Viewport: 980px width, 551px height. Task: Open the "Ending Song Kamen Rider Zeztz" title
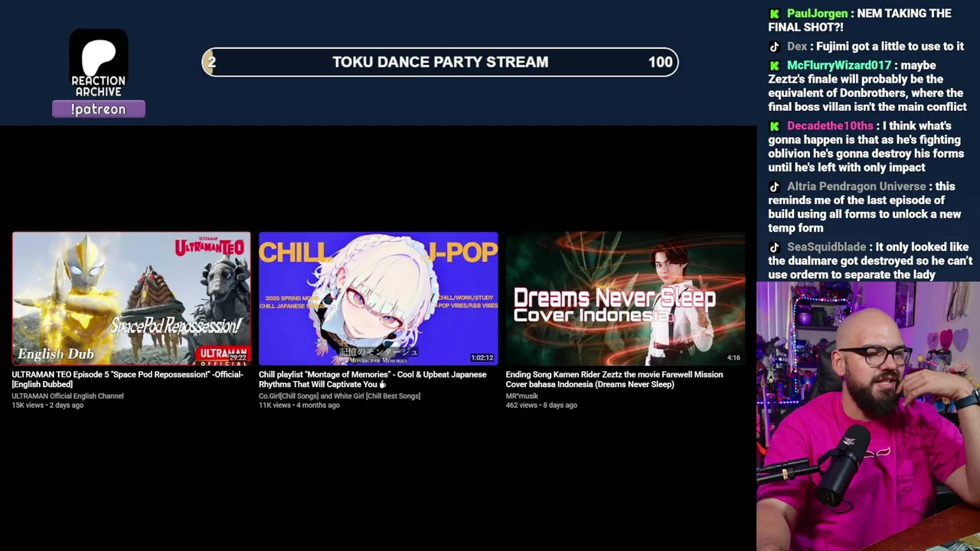point(614,380)
